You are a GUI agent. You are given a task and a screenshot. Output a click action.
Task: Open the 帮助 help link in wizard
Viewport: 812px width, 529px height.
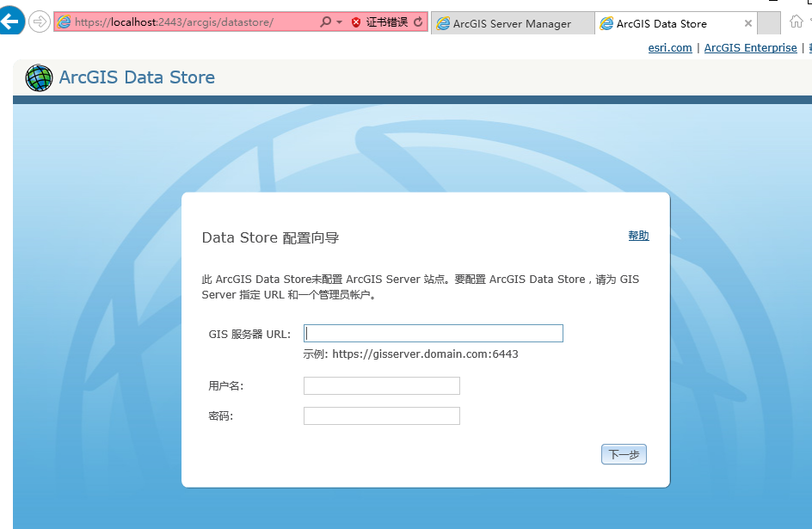coord(638,236)
